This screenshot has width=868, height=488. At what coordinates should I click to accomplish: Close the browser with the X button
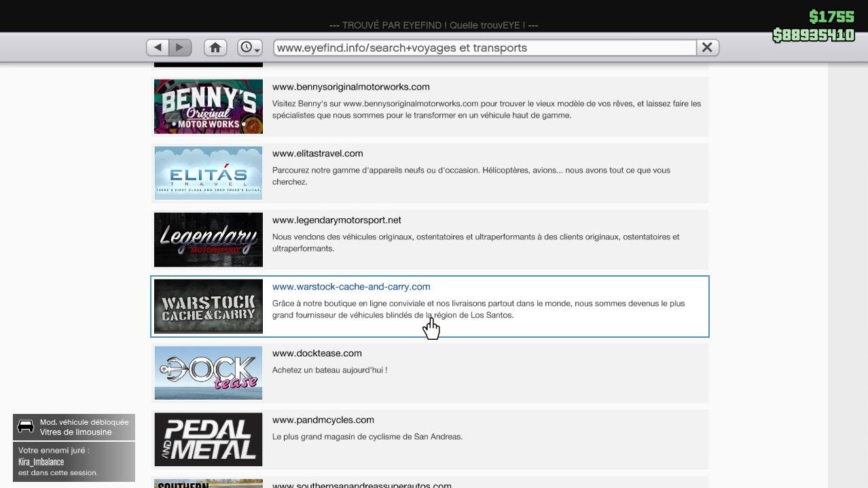click(x=707, y=48)
